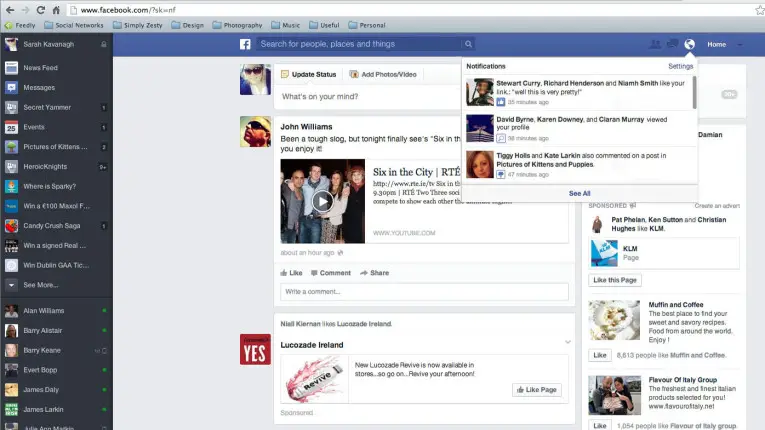
Task: Expand See More in left sidebar
Action: pos(41,285)
